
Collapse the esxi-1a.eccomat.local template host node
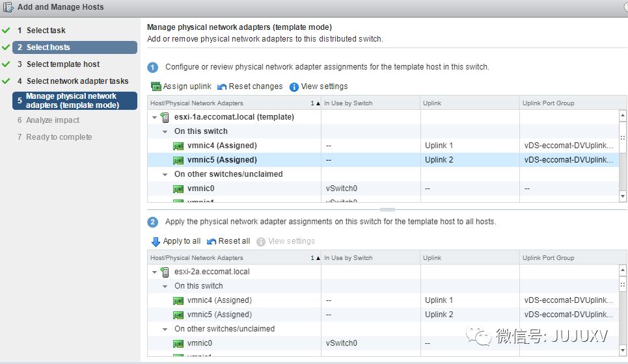[x=155, y=117]
